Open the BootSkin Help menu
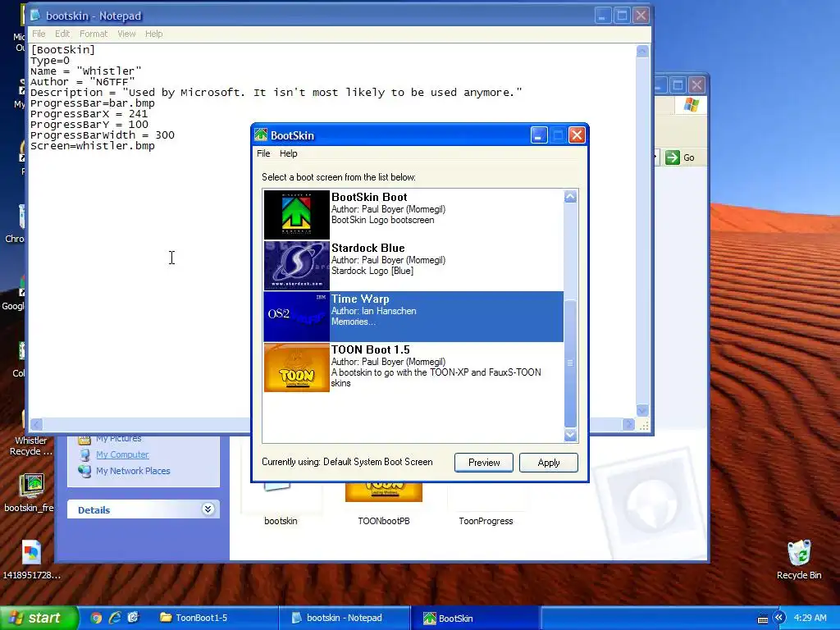Image resolution: width=840 pixels, height=630 pixels. (288, 153)
